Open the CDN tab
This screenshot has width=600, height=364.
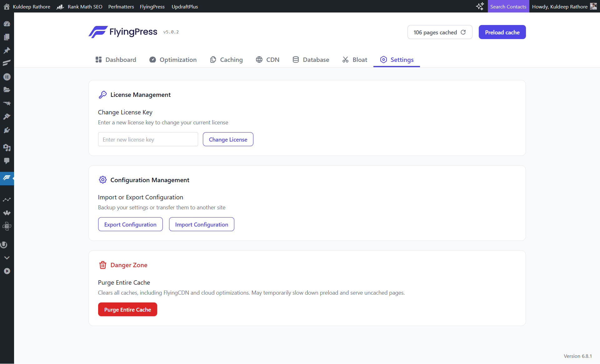pyautogui.click(x=267, y=60)
